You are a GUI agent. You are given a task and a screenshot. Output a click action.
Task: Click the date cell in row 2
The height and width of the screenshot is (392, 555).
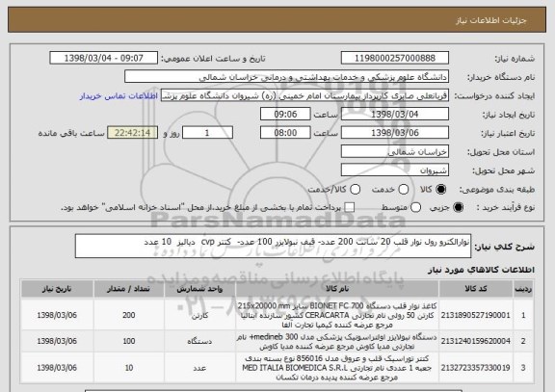click(x=57, y=341)
